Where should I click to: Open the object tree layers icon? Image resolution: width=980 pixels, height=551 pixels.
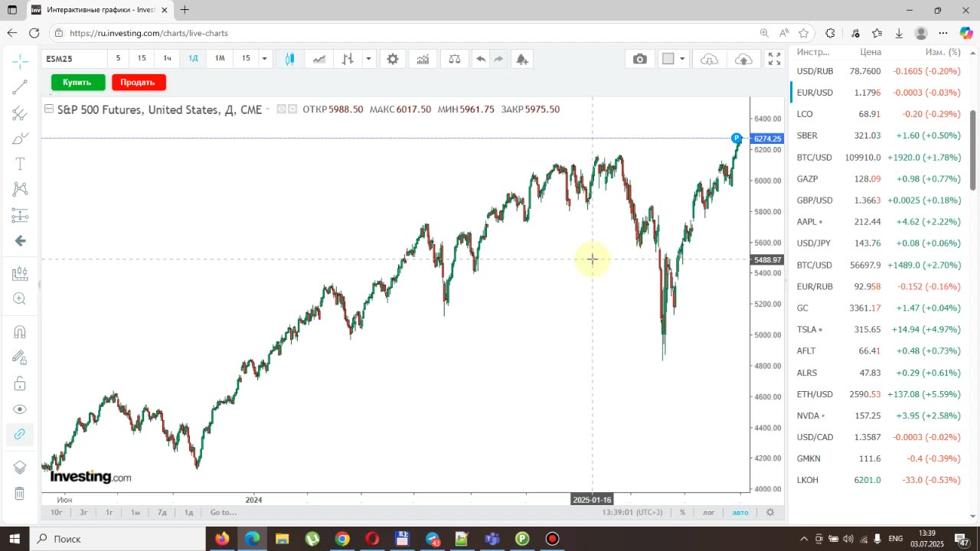(20, 468)
